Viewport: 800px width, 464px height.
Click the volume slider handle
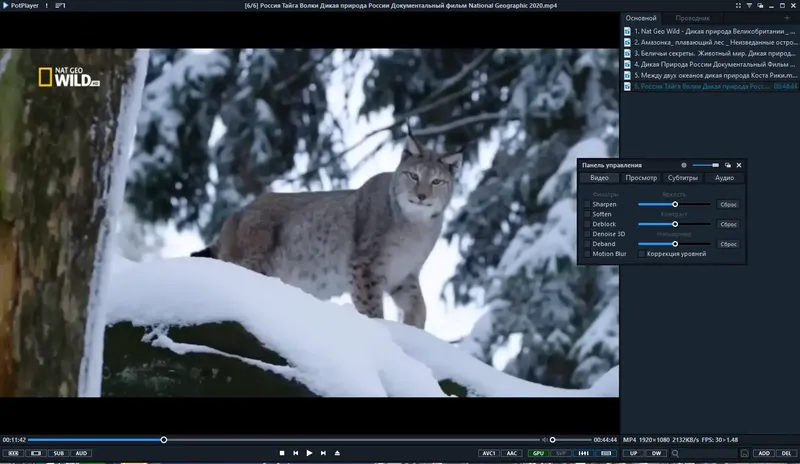pos(553,439)
